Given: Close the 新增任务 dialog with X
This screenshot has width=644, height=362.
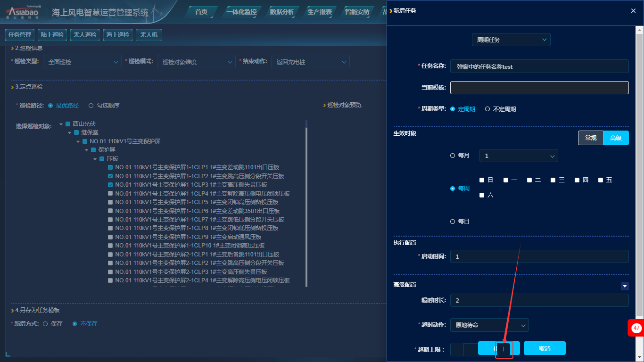Looking at the screenshot, I should pyautogui.click(x=633, y=11).
